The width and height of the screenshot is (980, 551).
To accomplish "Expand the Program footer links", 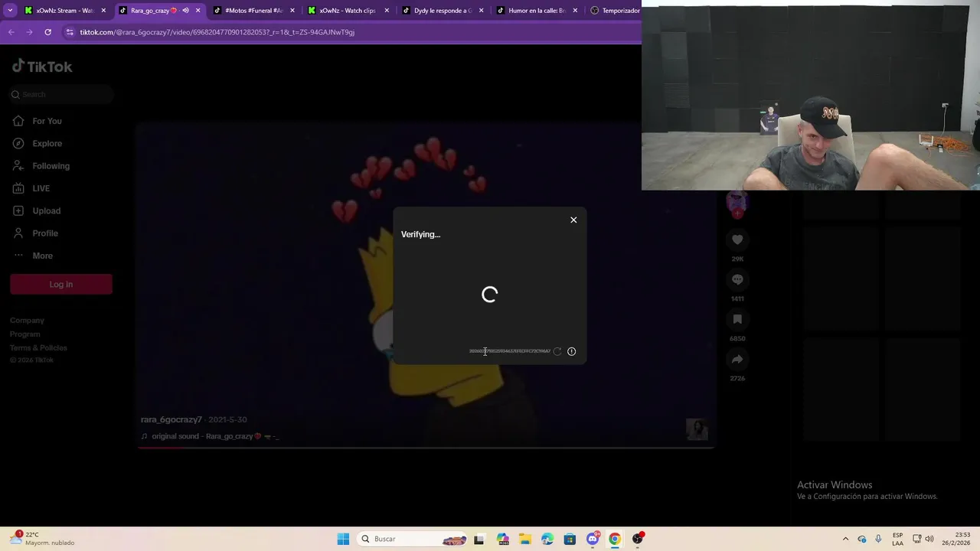I will 24,334.
